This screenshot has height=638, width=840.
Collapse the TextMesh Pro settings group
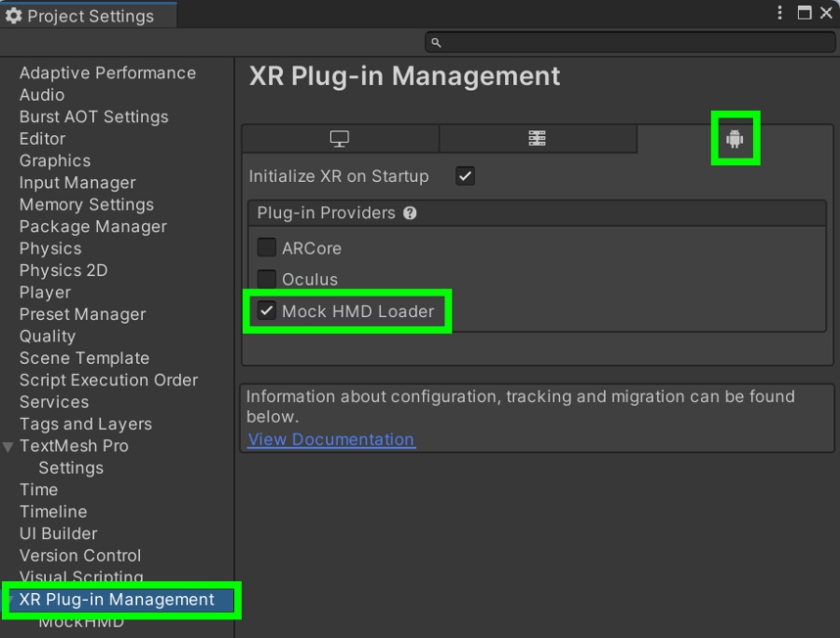pyautogui.click(x=9, y=447)
